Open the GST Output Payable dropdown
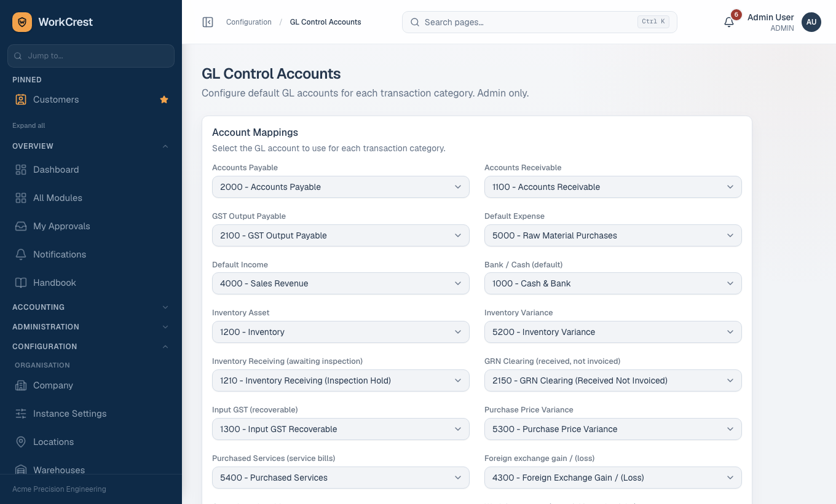The height and width of the screenshot is (504, 836). [341, 235]
